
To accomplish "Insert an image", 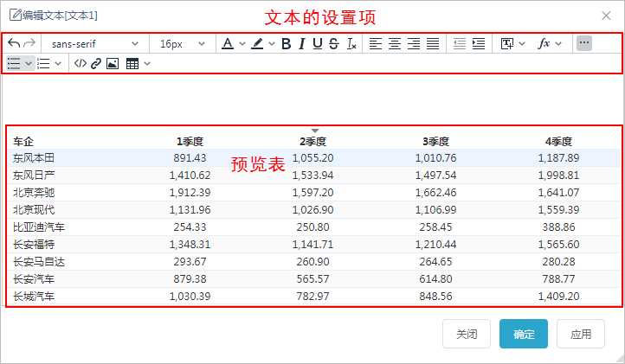I will coord(113,64).
